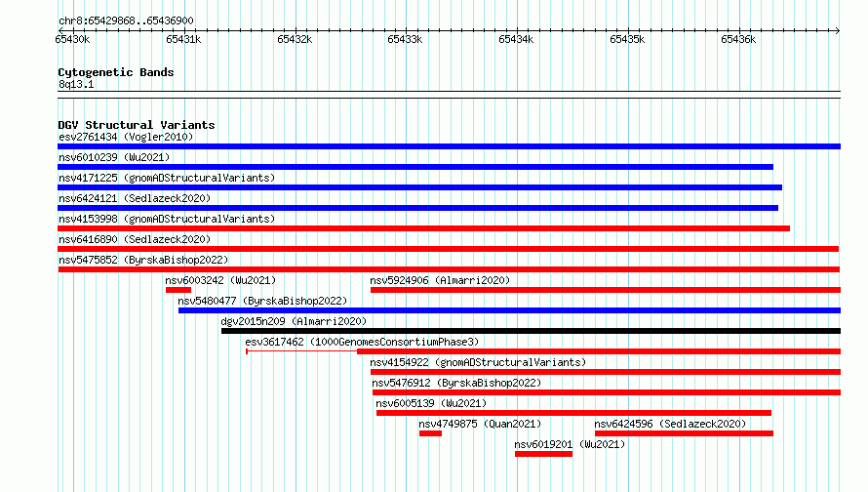Select the thick red bar of esv3617462
This screenshot has width=868, height=492.
(x=599, y=351)
